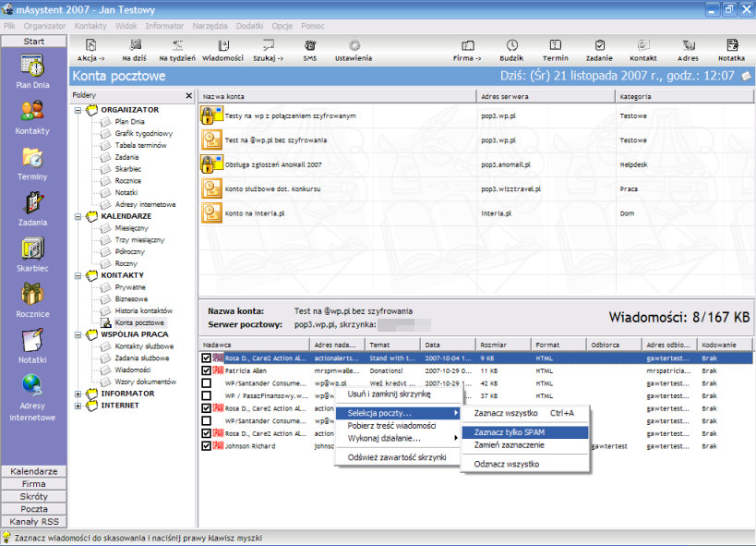This screenshot has height=546, width=756.
Task: Collapse the ORGANIZATOR tree node
Action: [x=78, y=110]
